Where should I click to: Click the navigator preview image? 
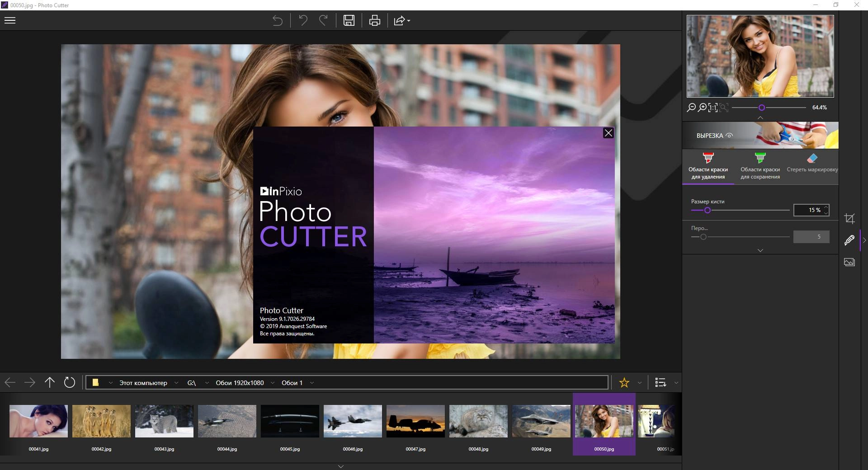click(x=760, y=56)
